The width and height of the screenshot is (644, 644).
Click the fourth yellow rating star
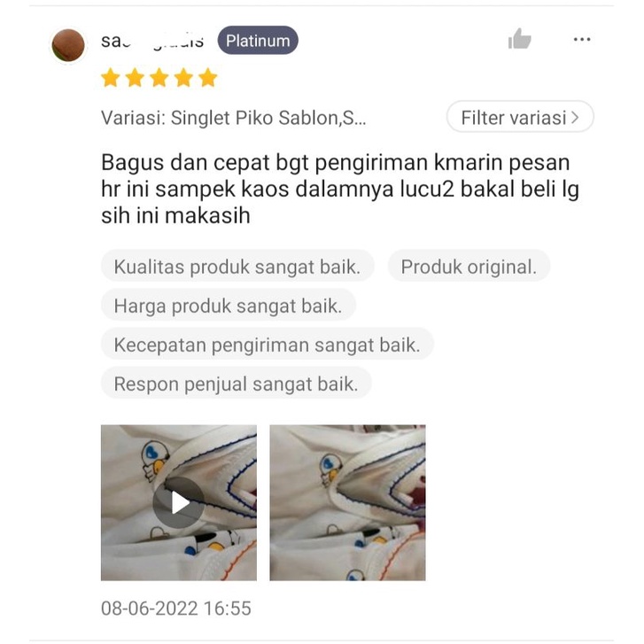[183, 78]
